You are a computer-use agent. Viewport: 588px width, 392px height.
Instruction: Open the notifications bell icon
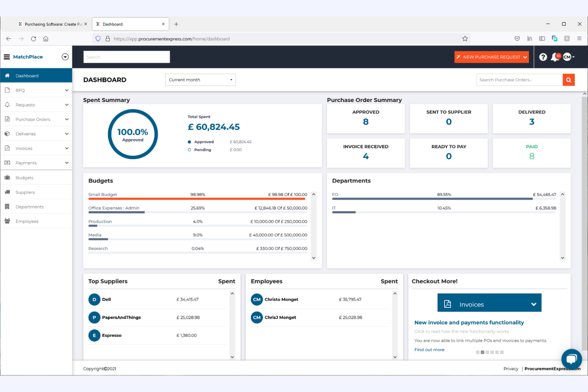pyautogui.click(x=555, y=57)
